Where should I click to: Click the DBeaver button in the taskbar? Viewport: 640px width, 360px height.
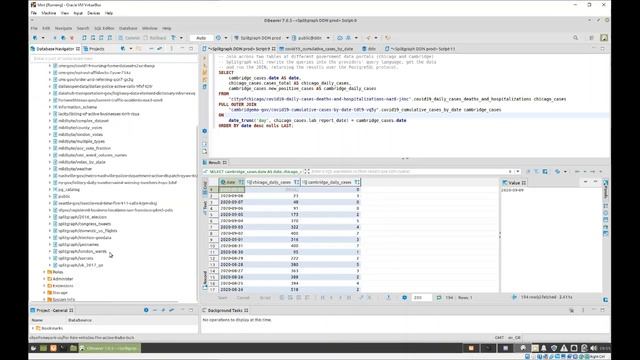pyautogui.click(x=109, y=348)
